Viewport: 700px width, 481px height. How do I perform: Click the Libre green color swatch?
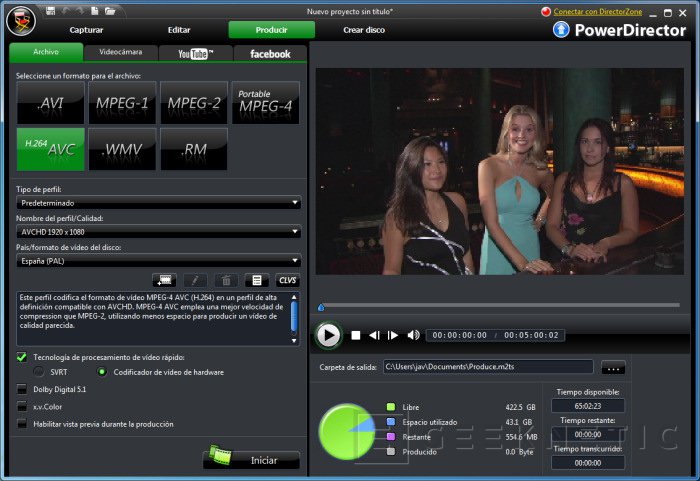coord(391,407)
